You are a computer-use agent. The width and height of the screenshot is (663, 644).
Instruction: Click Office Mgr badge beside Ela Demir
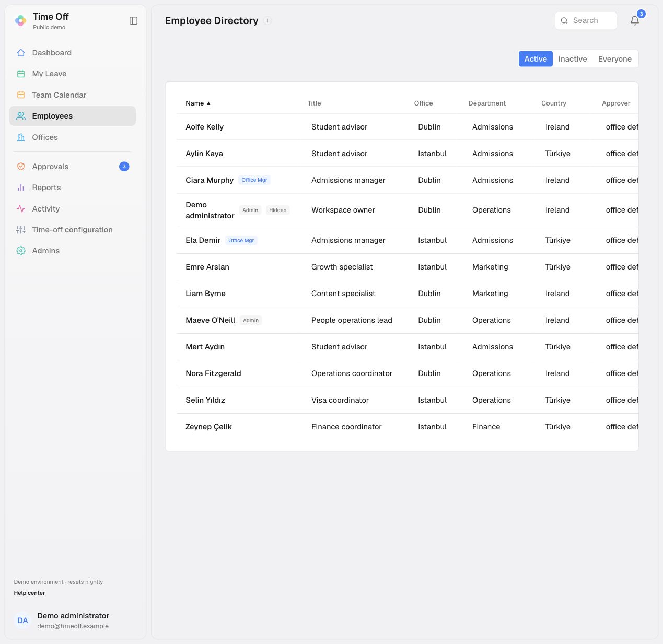[x=241, y=241]
